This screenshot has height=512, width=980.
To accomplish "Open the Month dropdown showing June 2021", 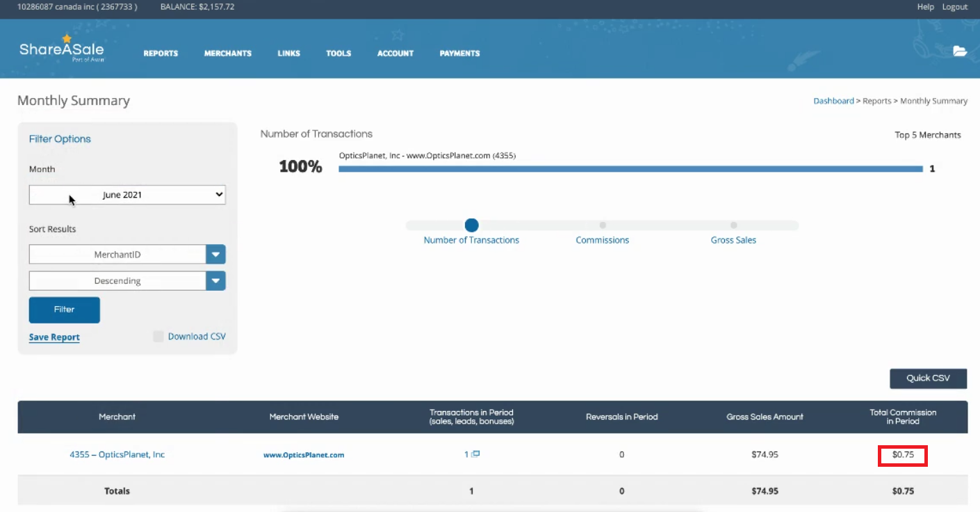I will (127, 195).
